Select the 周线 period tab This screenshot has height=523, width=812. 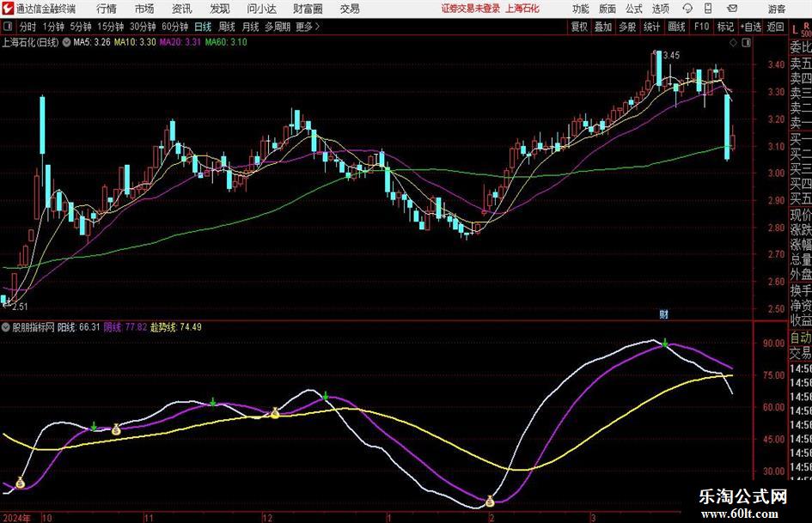tap(226, 27)
